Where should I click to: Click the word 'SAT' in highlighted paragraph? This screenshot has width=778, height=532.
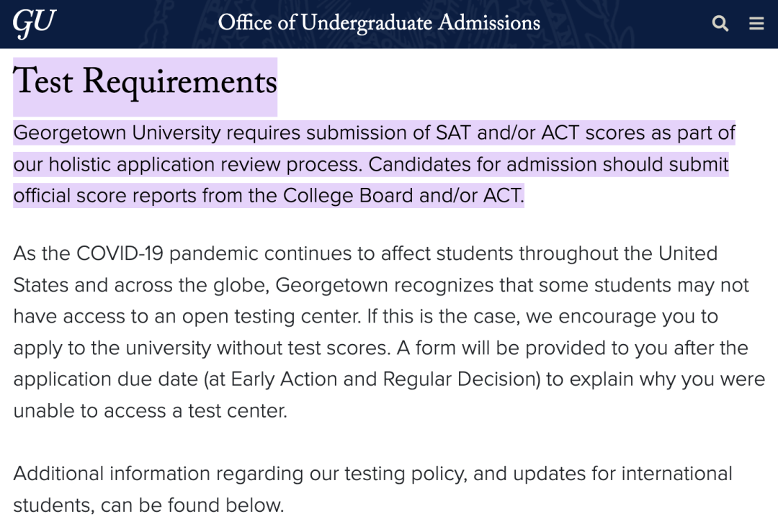pyautogui.click(x=453, y=133)
